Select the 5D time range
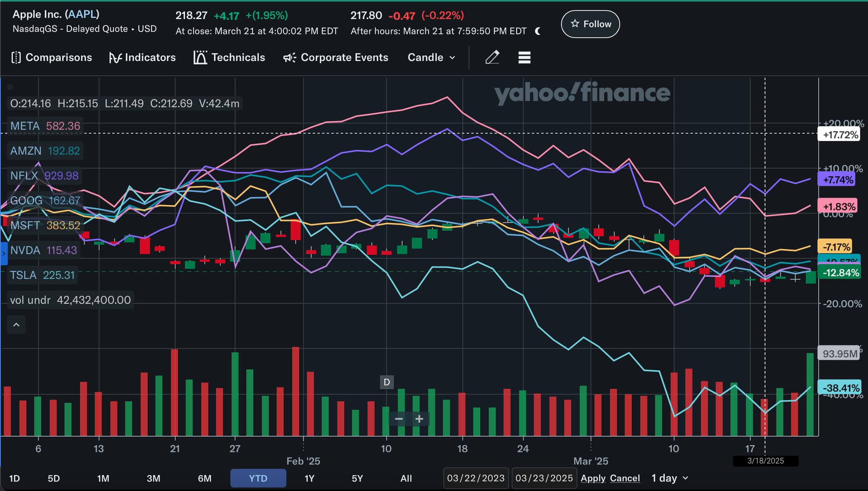Viewport: 868px width, 491px height. click(x=54, y=478)
